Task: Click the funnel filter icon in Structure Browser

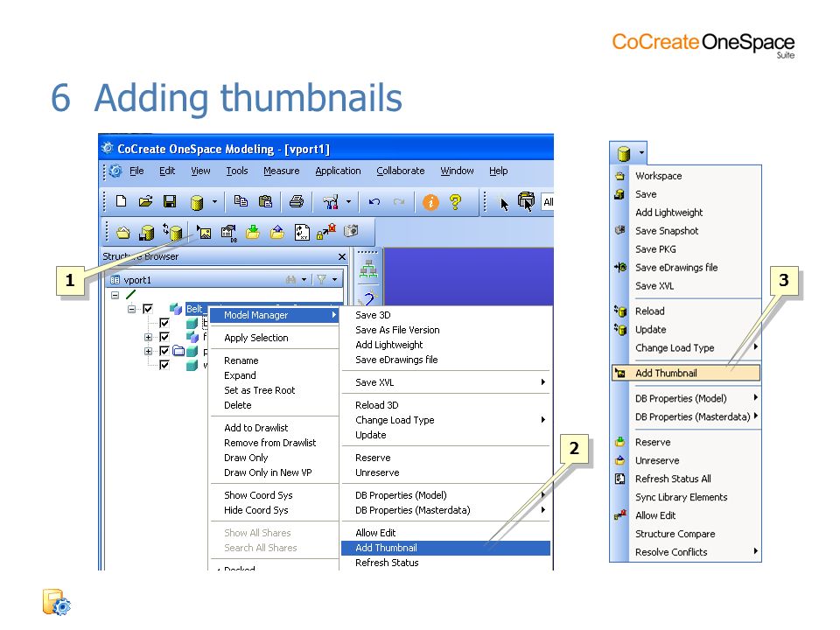Action: click(321, 279)
